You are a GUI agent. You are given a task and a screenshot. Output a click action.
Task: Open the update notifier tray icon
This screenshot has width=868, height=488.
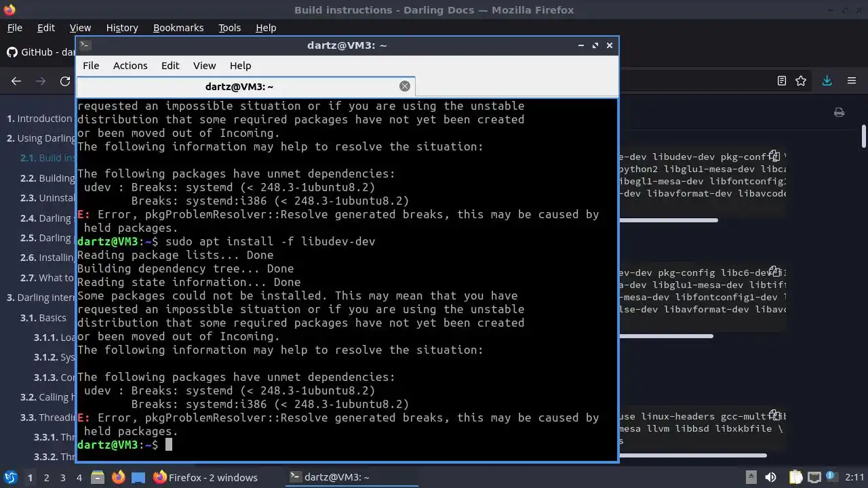[x=833, y=477]
